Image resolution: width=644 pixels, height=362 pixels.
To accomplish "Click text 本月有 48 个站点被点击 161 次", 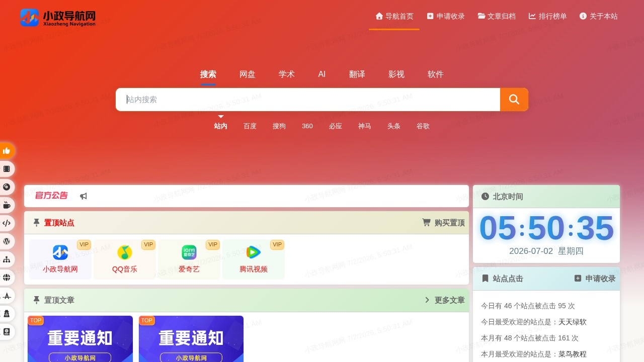I will click(530, 338).
